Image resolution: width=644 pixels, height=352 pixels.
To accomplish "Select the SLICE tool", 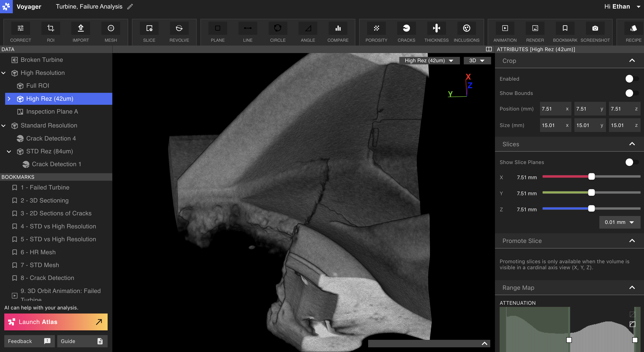I will [149, 32].
